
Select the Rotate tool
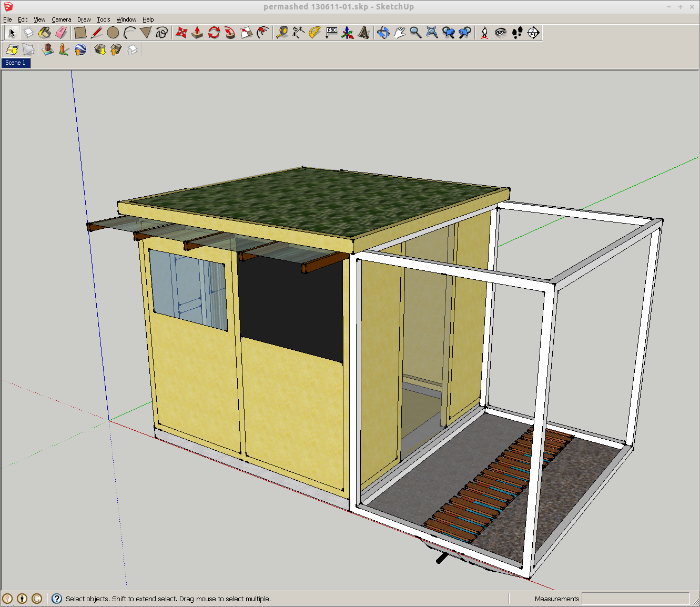click(215, 33)
